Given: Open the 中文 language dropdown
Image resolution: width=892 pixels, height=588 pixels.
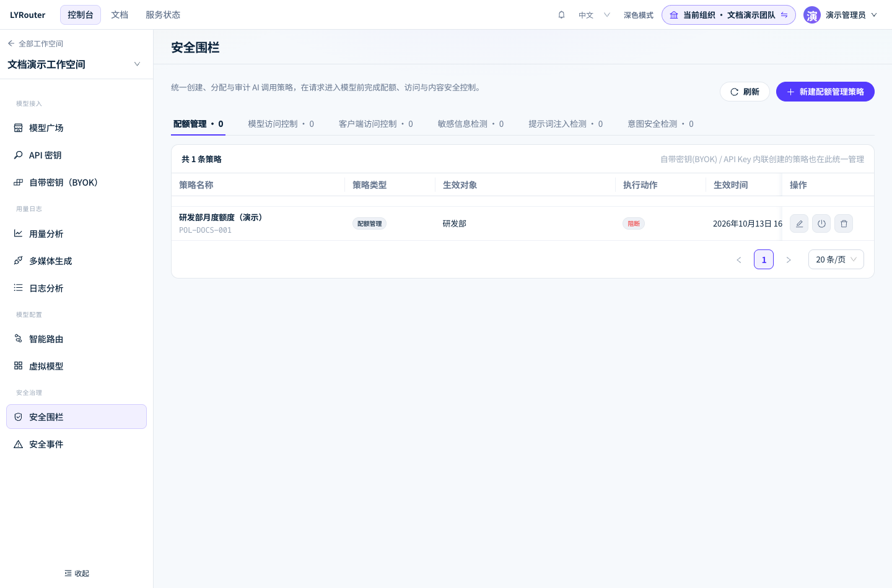Looking at the screenshot, I should click(594, 15).
